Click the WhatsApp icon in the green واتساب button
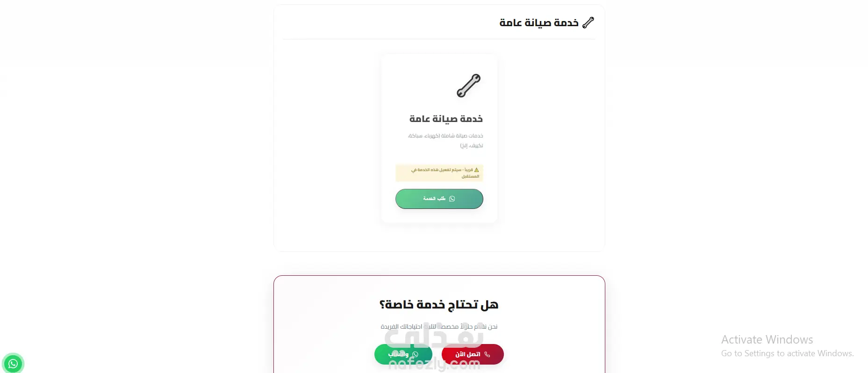The width and height of the screenshot is (868, 373). tap(415, 354)
